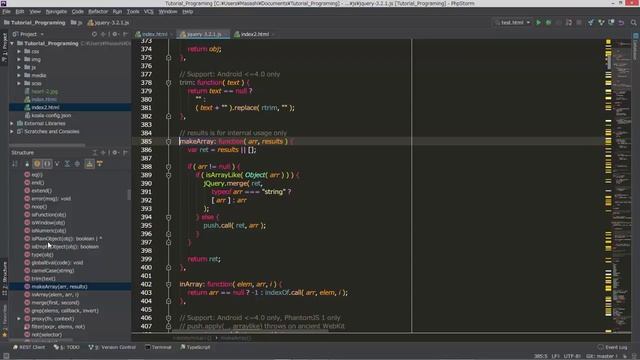Click the VCS Update Project icon
Viewport: 640px width, 360px height.
[591, 22]
